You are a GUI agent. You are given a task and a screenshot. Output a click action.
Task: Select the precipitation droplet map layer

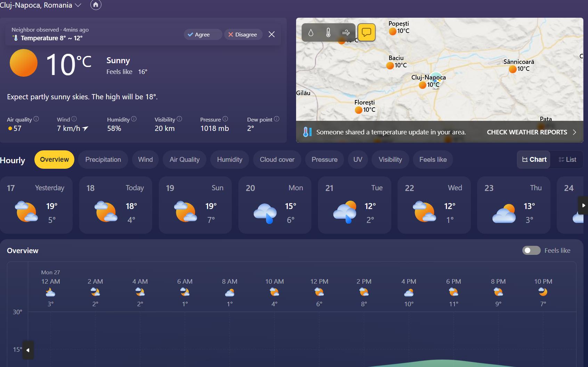click(x=311, y=33)
